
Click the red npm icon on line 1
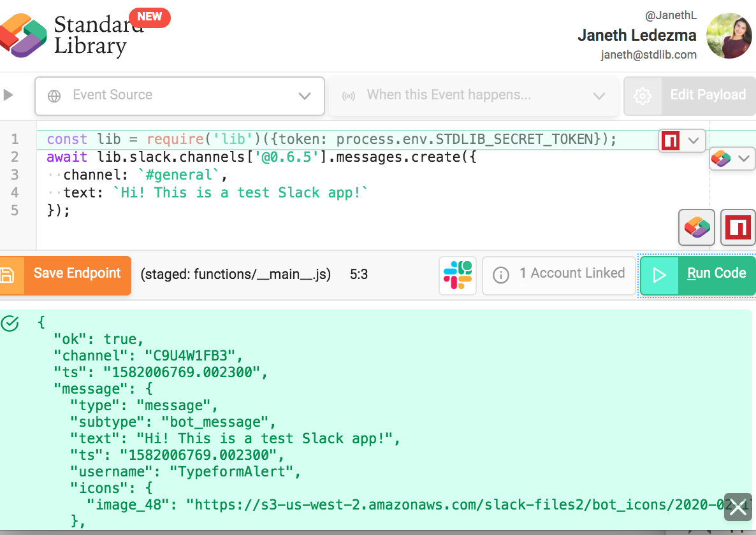click(x=671, y=141)
